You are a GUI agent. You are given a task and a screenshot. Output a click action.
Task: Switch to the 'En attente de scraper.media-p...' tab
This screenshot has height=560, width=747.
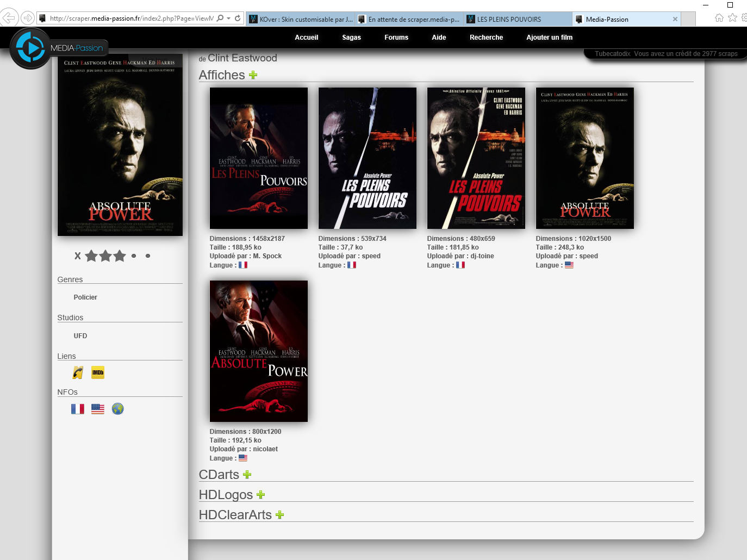pos(409,19)
